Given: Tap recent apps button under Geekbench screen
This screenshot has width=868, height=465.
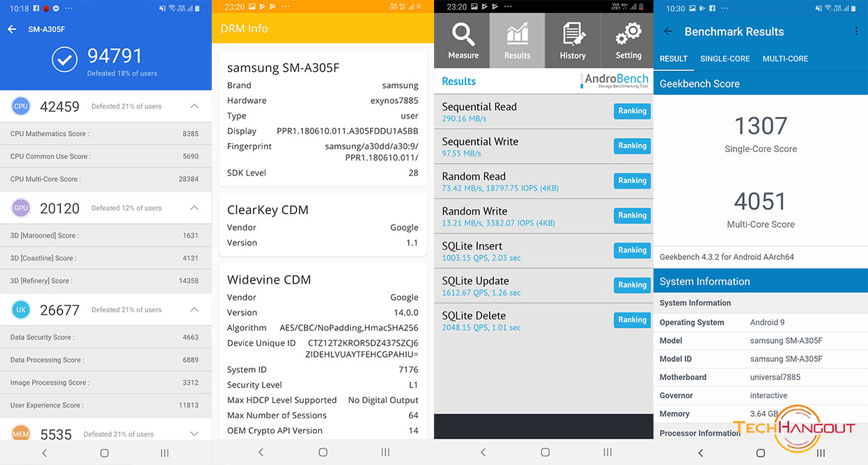Looking at the screenshot, I should 821,452.
